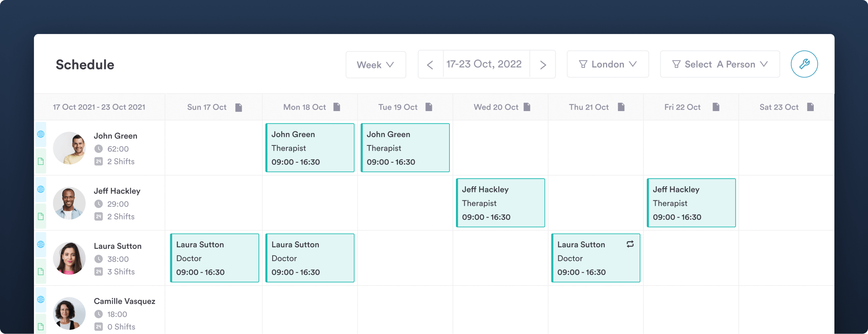Select Laura Sutton's Sunday Doctor shift
The image size is (868, 334).
[x=215, y=258]
